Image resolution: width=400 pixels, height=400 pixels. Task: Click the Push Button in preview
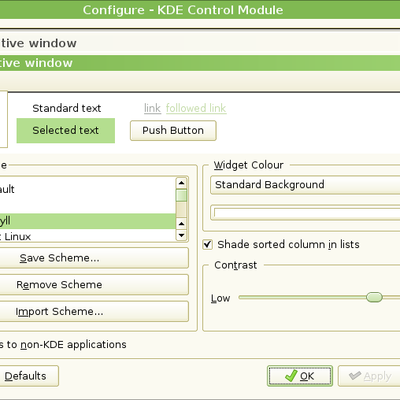coord(173,130)
